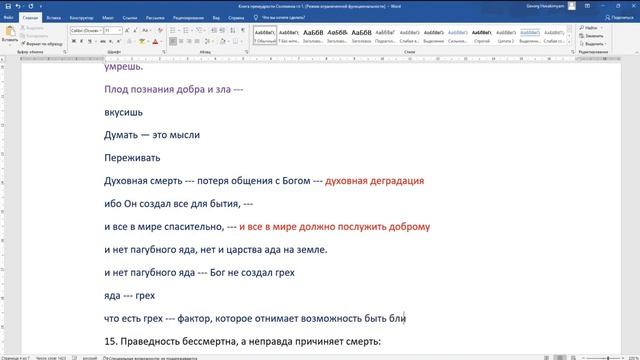Sort the selected paragraphs
The height and width of the screenshot is (360, 640).
click(233, 31)
